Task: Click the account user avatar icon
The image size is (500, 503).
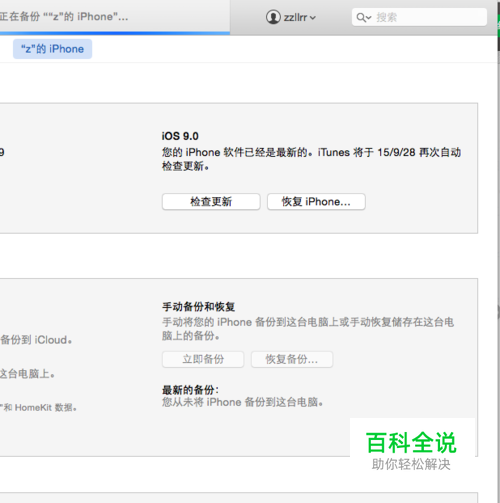Action: (x=273, y=17)
